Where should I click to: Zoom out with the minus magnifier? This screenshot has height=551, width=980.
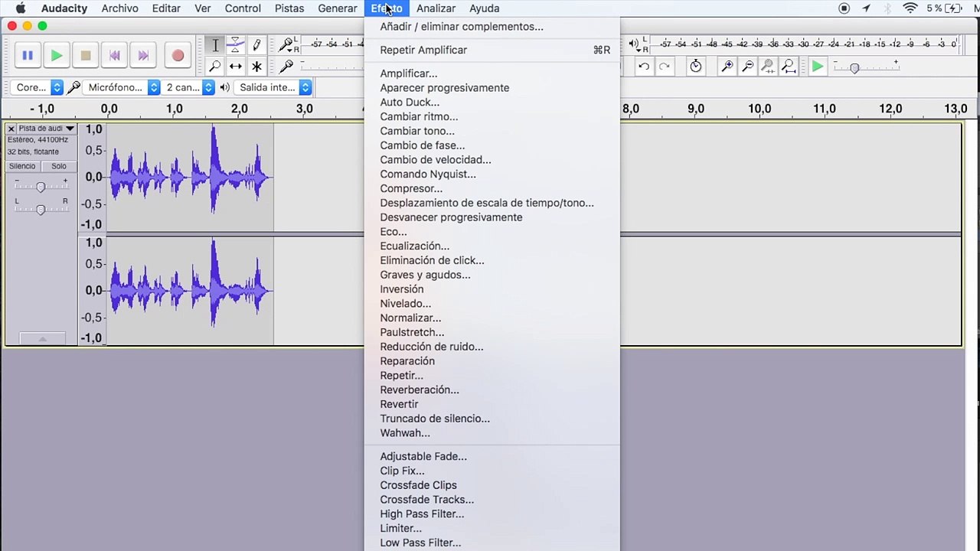[748, 67]
